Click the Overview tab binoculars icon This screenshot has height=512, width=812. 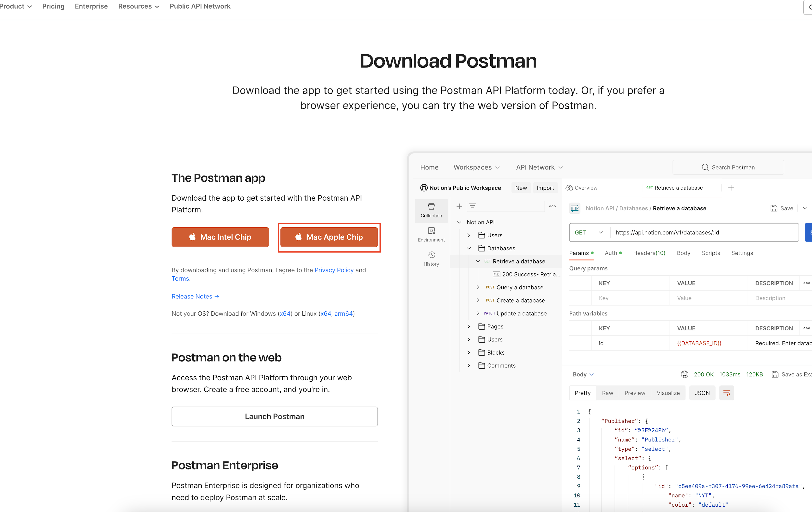click(x=569, y=188)
